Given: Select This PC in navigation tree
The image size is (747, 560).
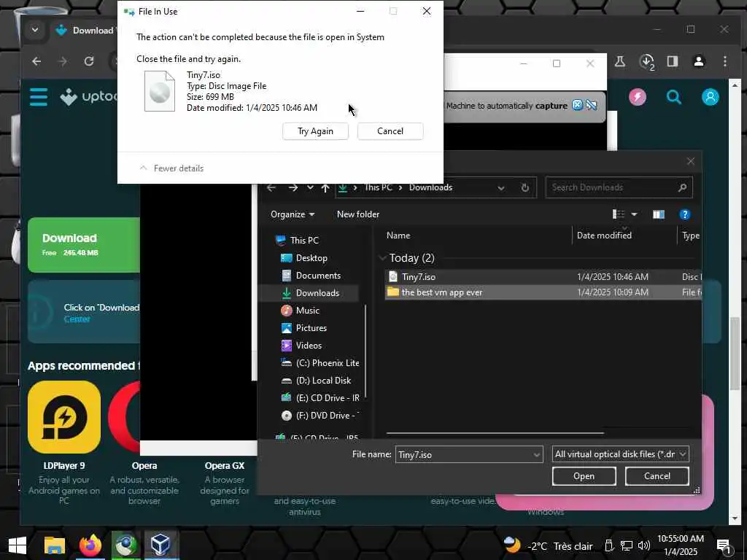Looking at the screenshot, I should 304,241.
